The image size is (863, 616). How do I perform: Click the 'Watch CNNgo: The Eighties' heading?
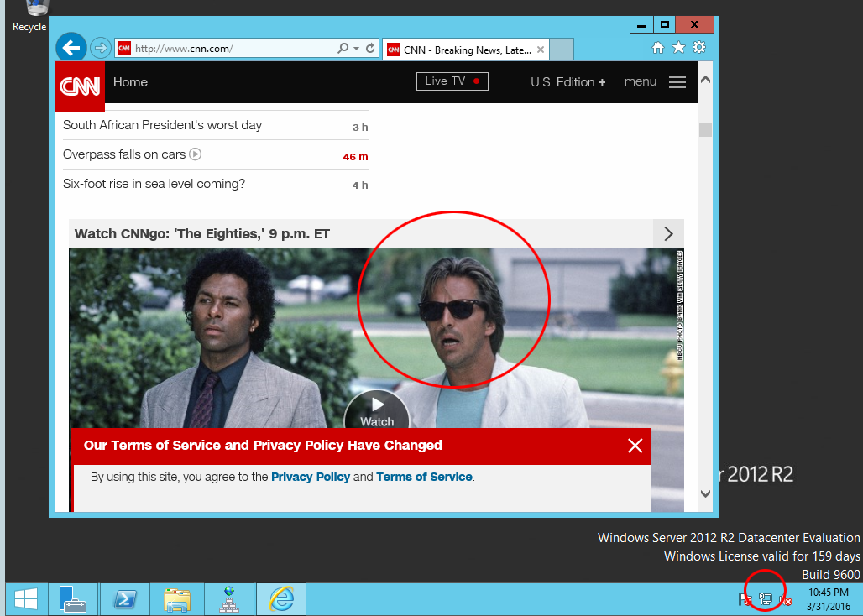202,234
